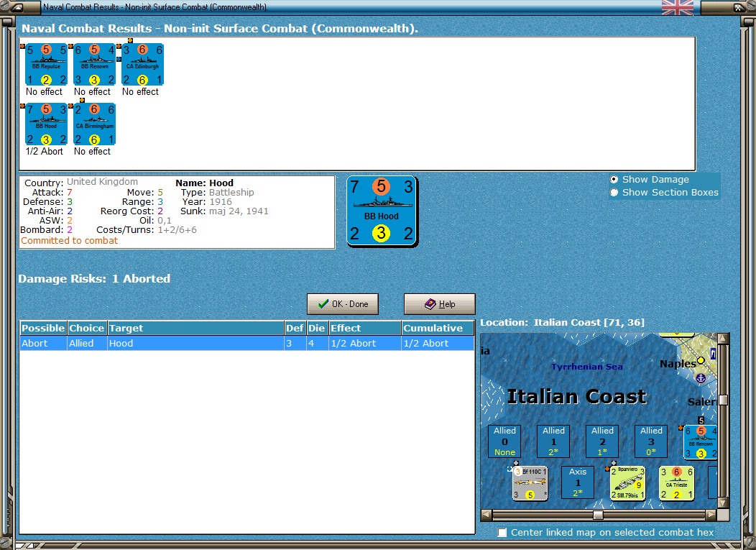Viewport: 756px width, 550px height.
Task: Click the Axis 1 sea section box
Action: [x=578, y=482]
